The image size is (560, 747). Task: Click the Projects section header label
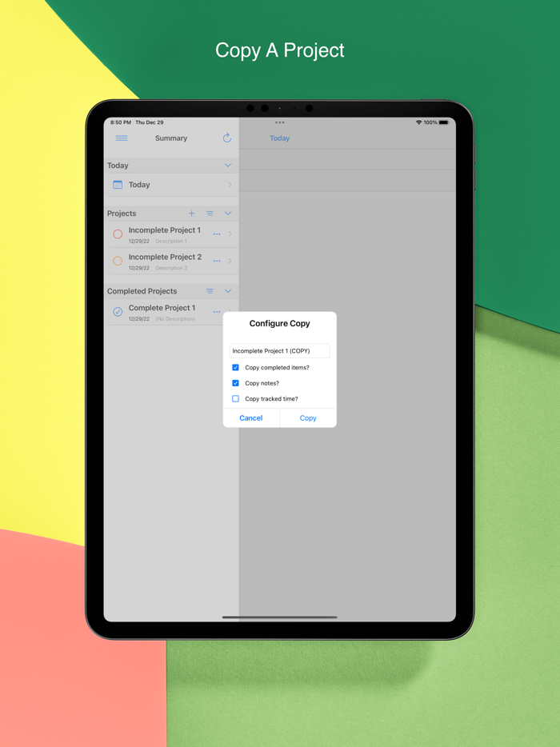(122, 214)
